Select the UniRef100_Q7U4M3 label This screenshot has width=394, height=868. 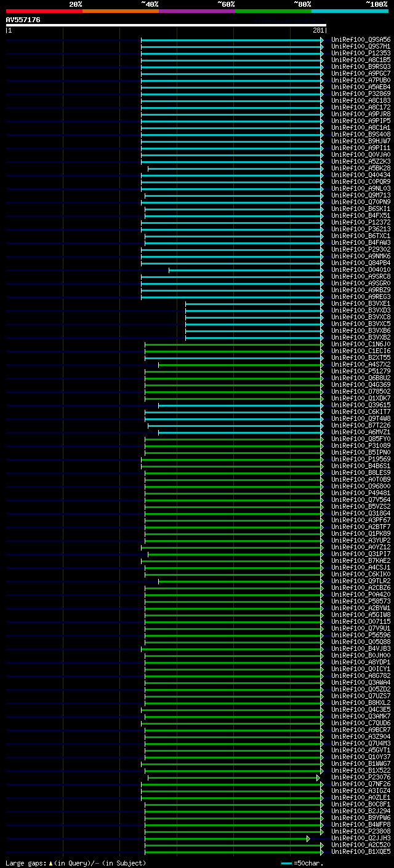[361, 744]
